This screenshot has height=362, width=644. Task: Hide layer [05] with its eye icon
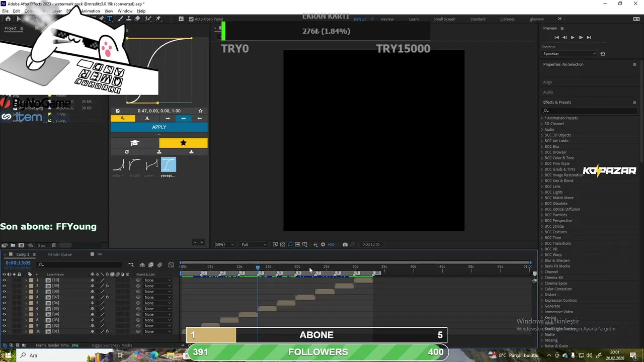pyautogui.click(x=5, y=309)
